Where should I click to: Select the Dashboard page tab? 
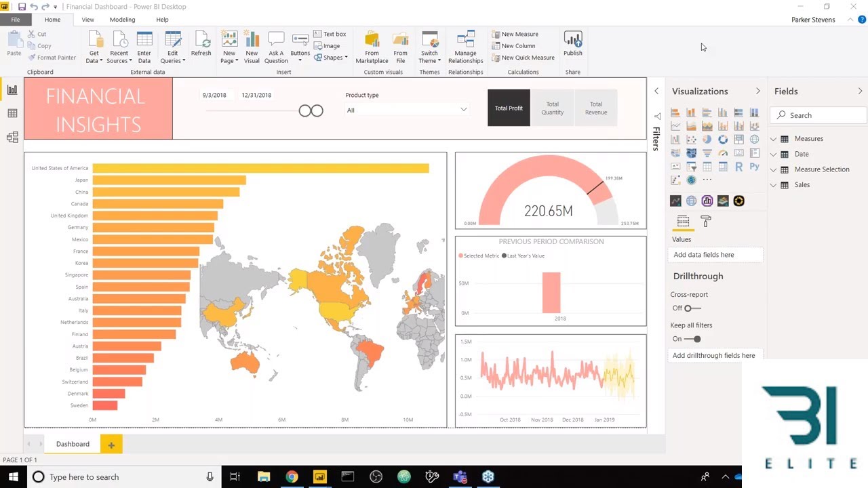tap(73, 444)
